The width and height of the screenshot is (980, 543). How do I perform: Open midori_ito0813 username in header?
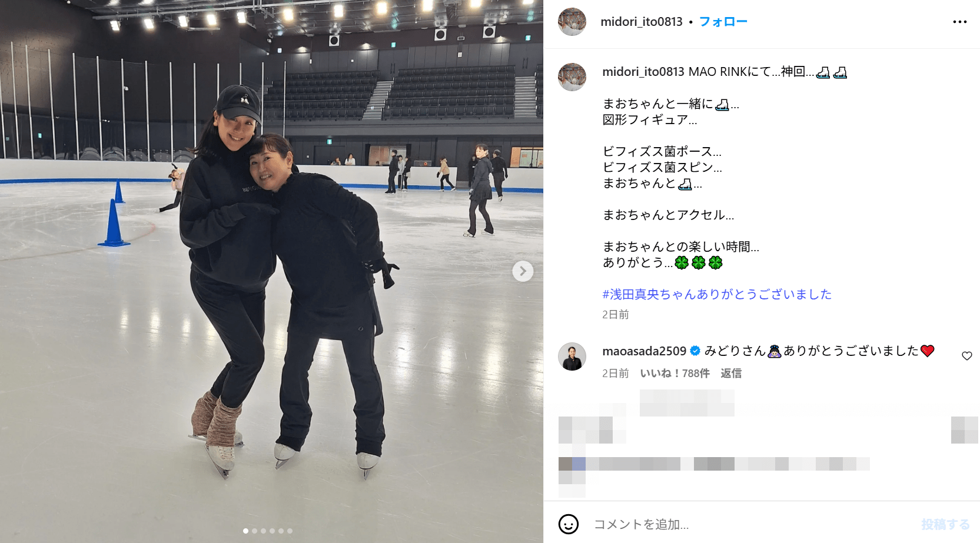pos(642,22)
